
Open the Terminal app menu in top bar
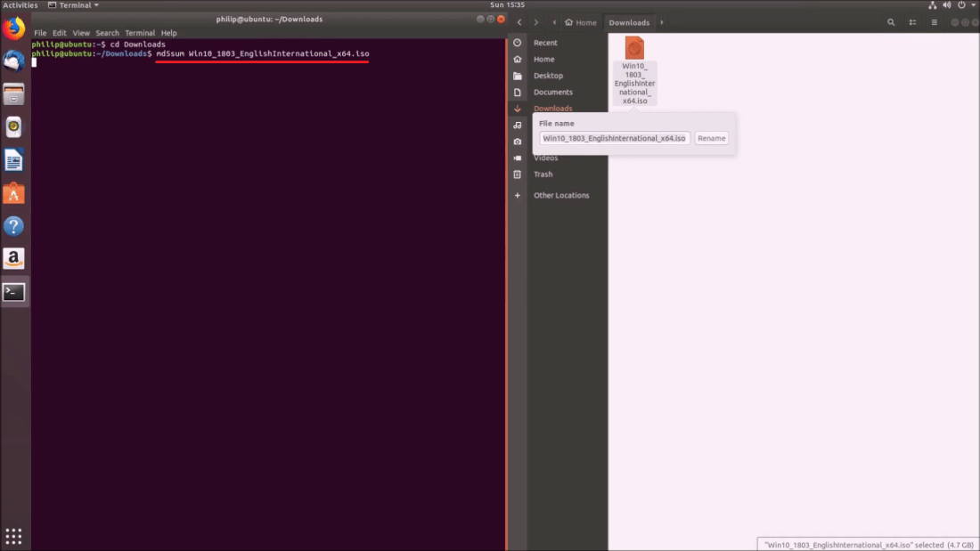click(x=74, y=5)
